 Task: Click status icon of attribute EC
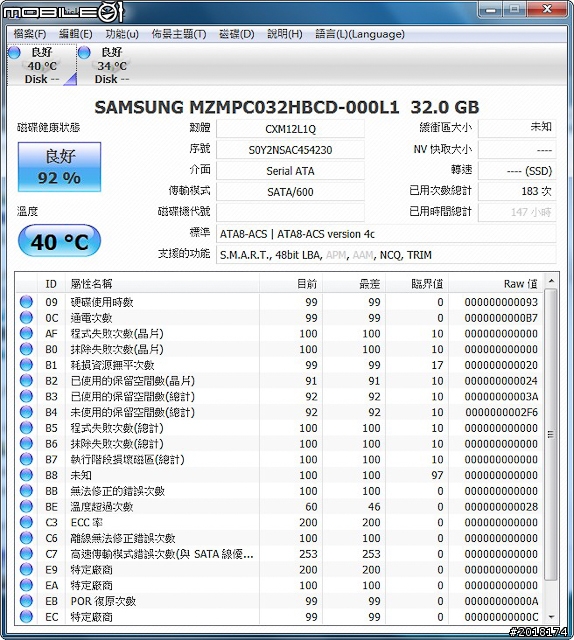point(26,617)
